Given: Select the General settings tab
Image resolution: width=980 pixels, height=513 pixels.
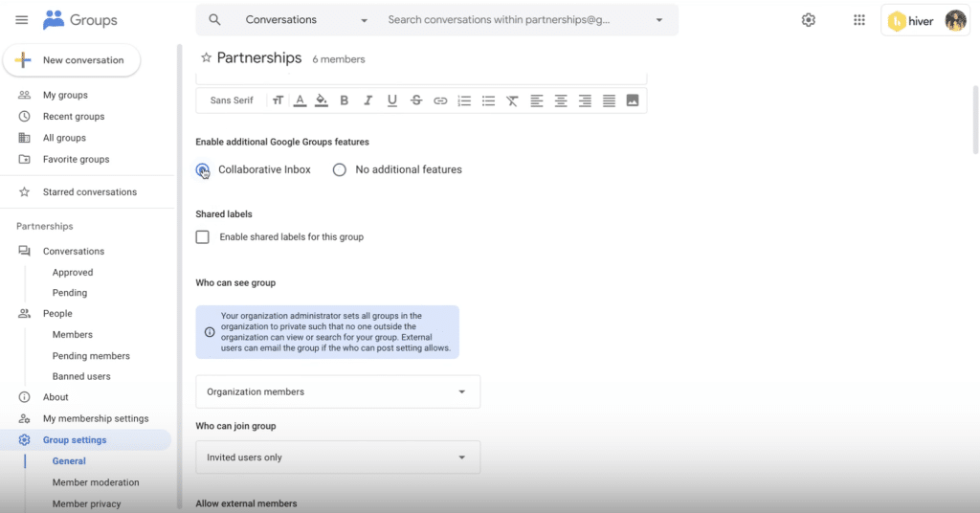Looking at the screenshot, I should pos(69,461).
